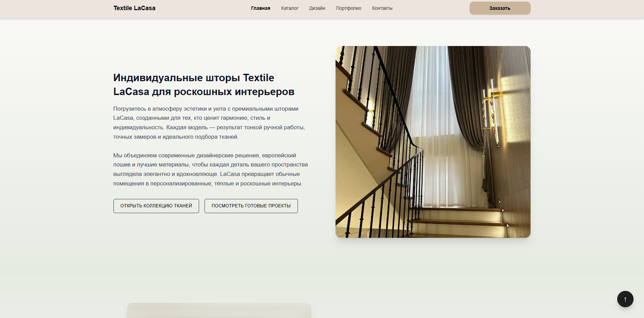Image resolution: width=644 pixels, height=318 pixels.
Task: Go to the Главная menu item
Action: coord(260,8)
